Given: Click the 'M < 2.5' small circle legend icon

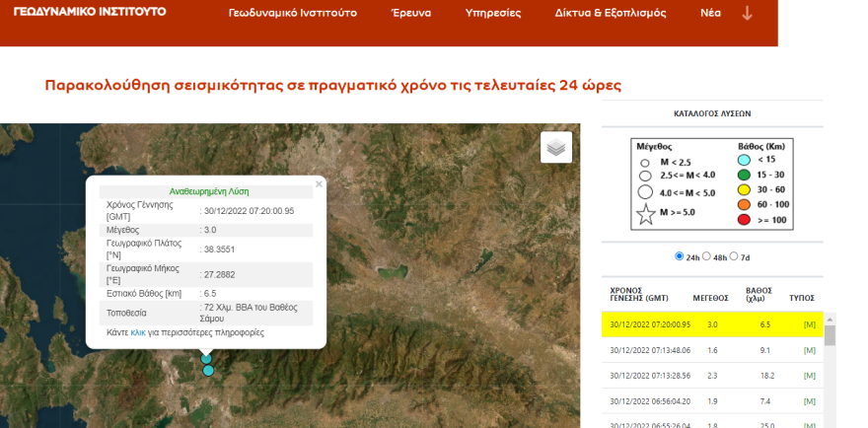Looking at the screenshot, I should [x=645, y=164].
